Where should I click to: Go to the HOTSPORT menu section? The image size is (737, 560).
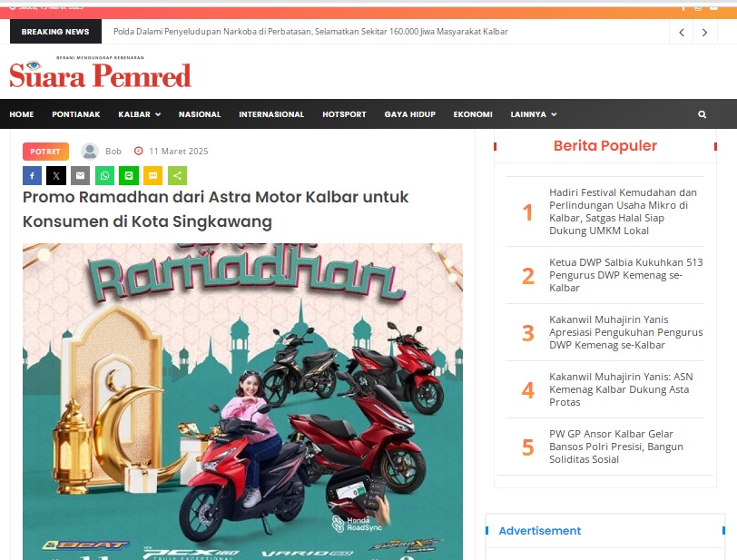click(344, 114)
